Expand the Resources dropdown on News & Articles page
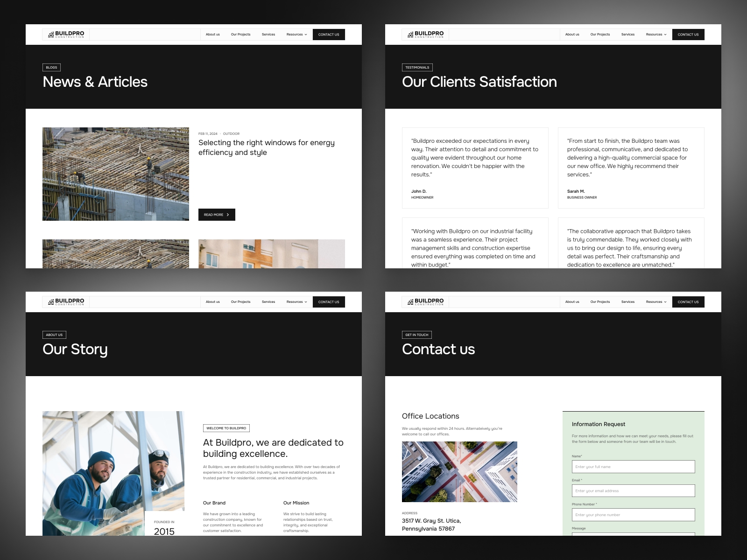This screenshot has height=560, width=747. 296,34
